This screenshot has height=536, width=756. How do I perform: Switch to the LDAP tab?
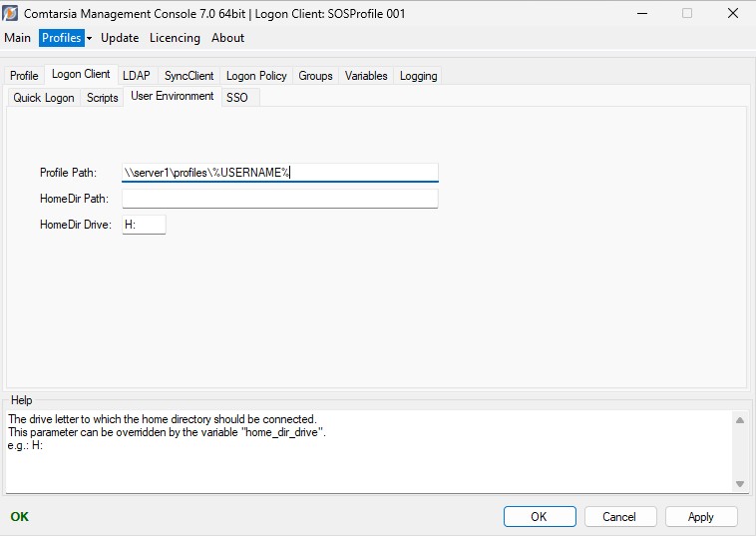pos(136,76)
